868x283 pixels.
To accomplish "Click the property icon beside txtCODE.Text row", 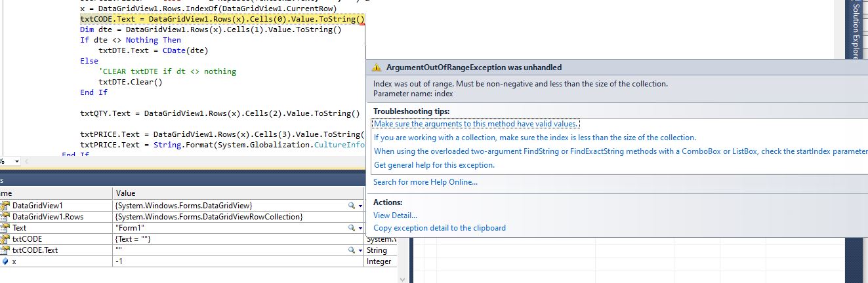I will point(6,250).
